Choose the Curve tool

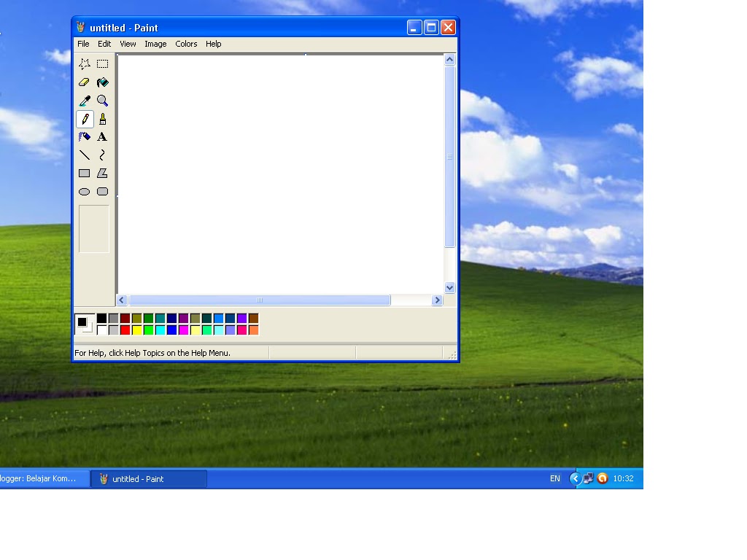click(102, 155)
